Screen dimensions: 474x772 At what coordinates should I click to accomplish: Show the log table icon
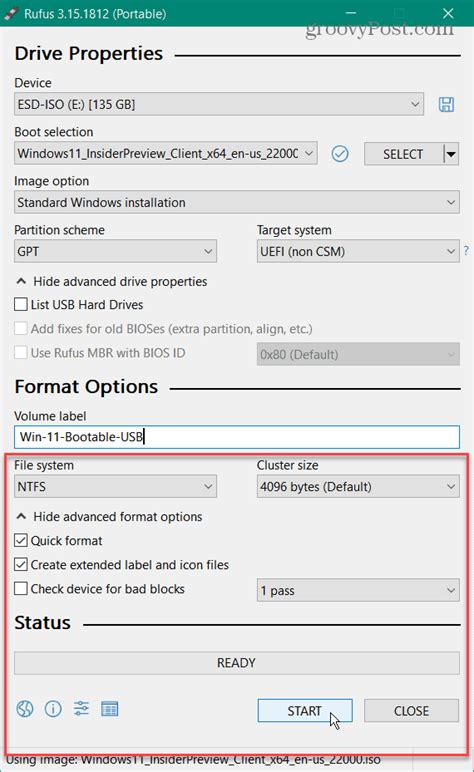click(109, 709)
